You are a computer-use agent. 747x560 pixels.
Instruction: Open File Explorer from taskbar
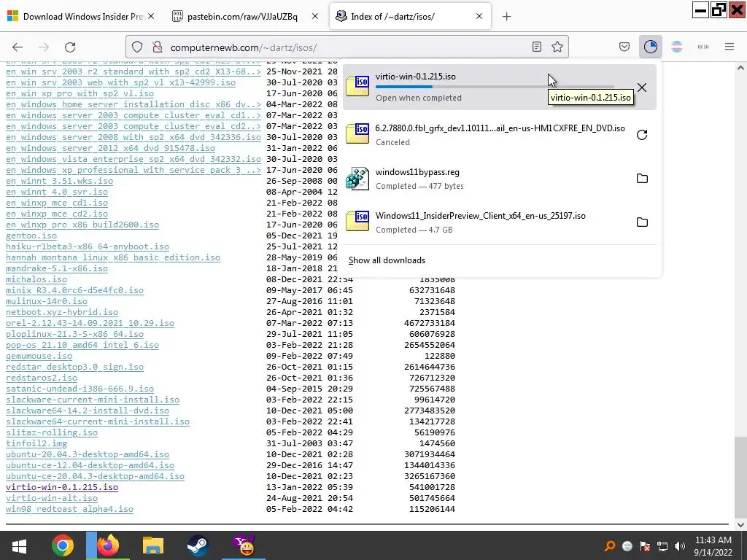[x=153, y=545]
